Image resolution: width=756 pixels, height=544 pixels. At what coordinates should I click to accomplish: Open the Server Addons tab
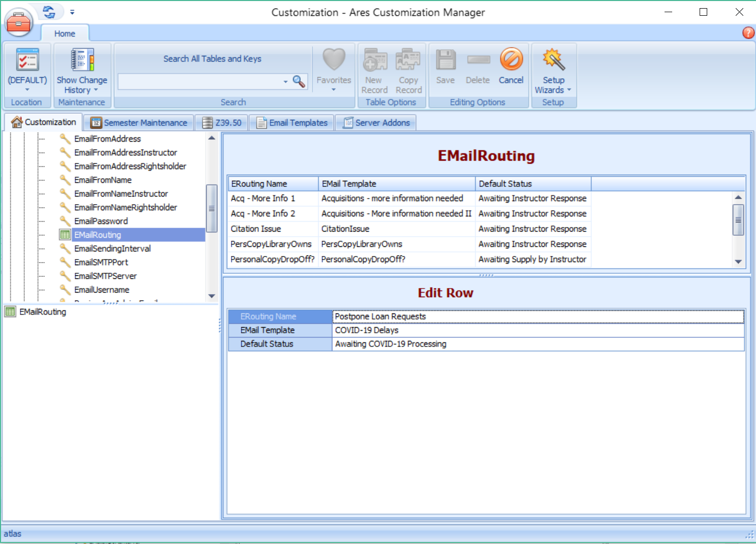coord(376,123)
